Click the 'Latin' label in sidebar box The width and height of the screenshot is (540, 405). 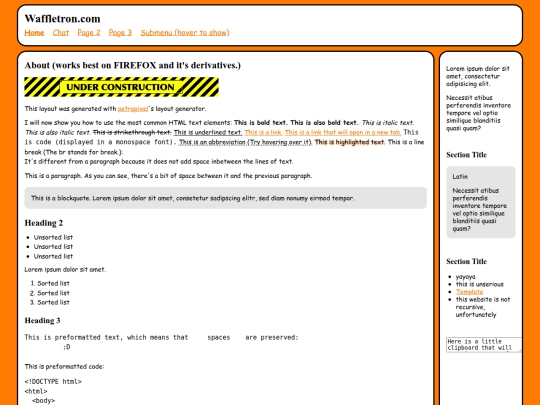click(460, 177)
